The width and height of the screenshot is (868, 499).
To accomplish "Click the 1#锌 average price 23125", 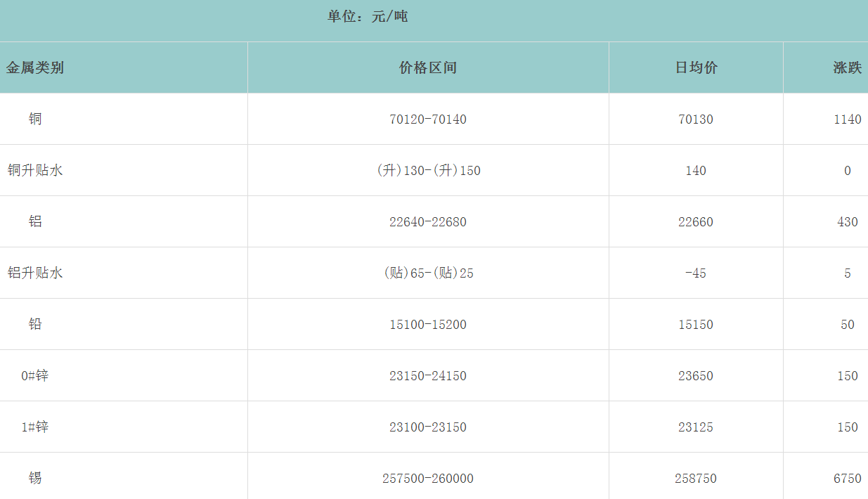I will [x=696, y=427].
